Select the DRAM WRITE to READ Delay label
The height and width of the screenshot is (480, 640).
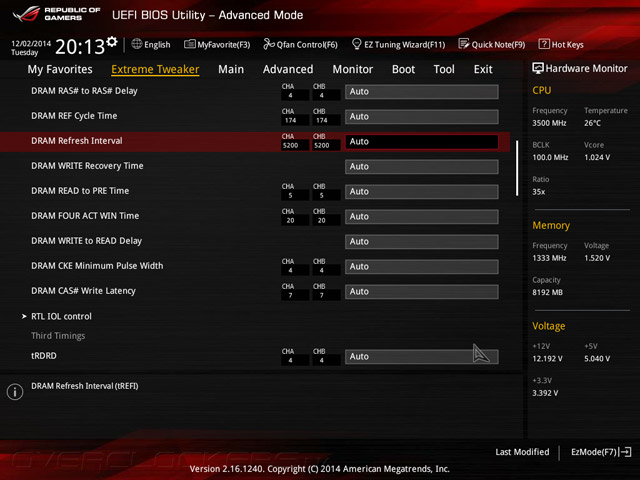[x=87, y=241]
